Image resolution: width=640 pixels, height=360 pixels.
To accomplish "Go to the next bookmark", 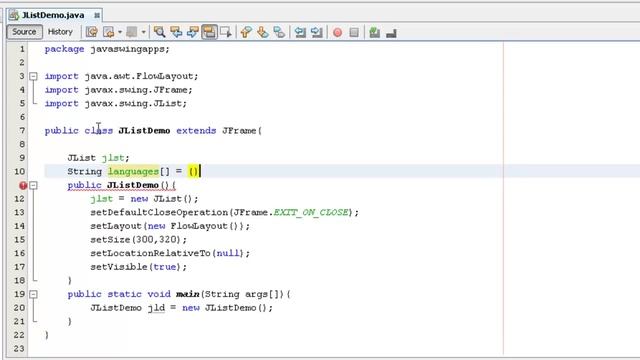I will coord(262,32).
